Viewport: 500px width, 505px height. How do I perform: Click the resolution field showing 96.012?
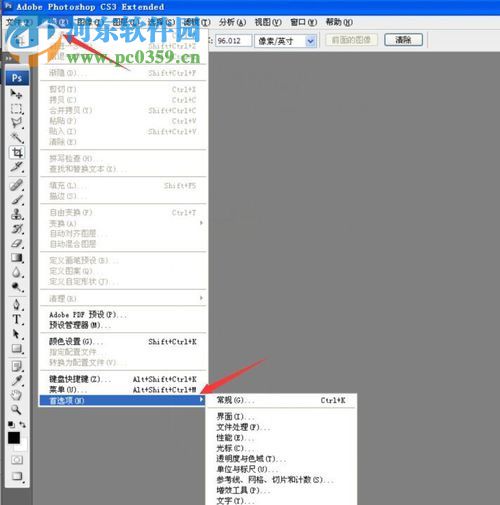[x=233, y=41]
